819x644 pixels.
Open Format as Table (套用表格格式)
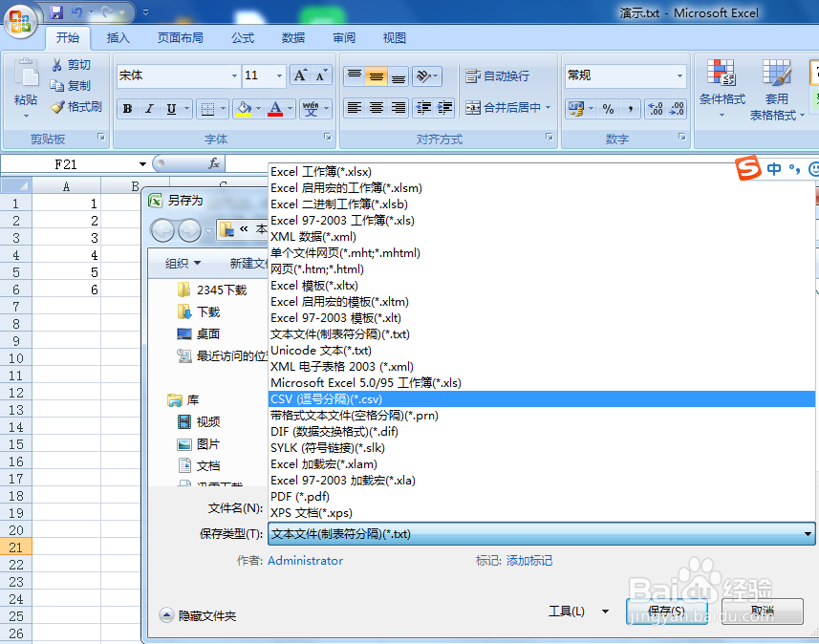pyautogui.click(x=777, y=89)
